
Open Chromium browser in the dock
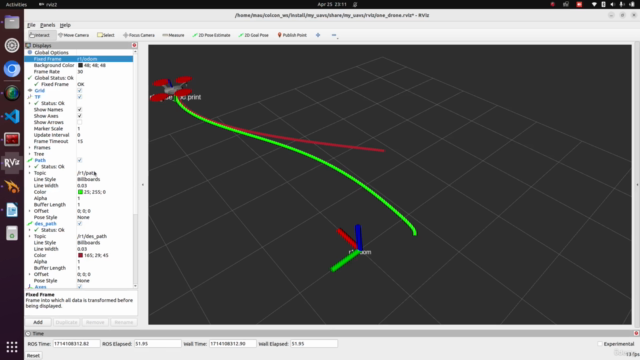pos(12,69)
